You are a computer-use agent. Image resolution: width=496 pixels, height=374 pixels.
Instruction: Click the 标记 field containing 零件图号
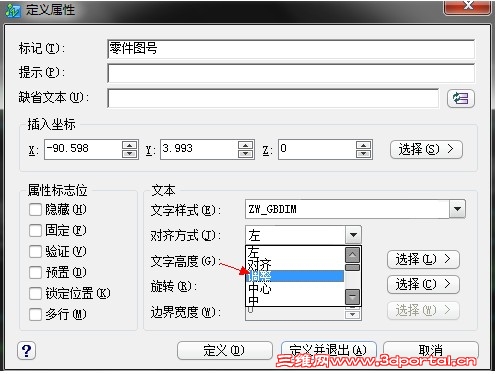point(291,49)
